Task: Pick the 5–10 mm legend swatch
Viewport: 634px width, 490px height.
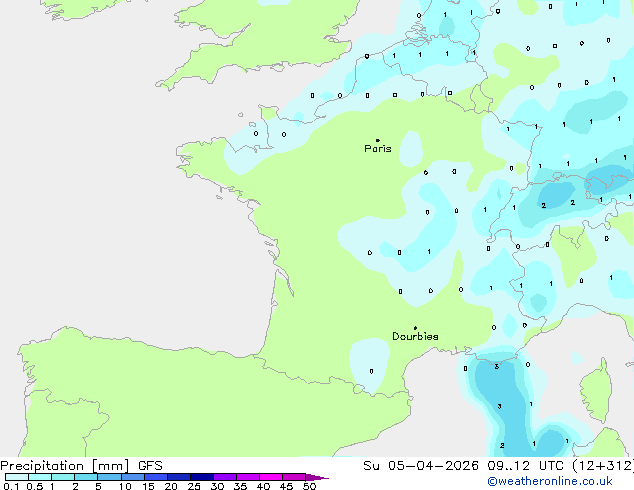Action: [110, 477]
